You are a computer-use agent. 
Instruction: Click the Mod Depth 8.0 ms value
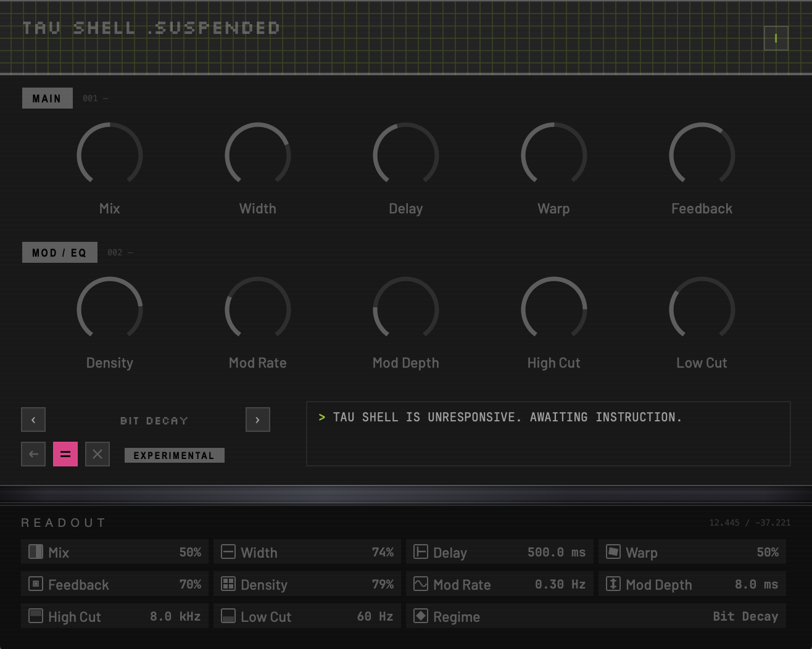(x=756, y=584)
